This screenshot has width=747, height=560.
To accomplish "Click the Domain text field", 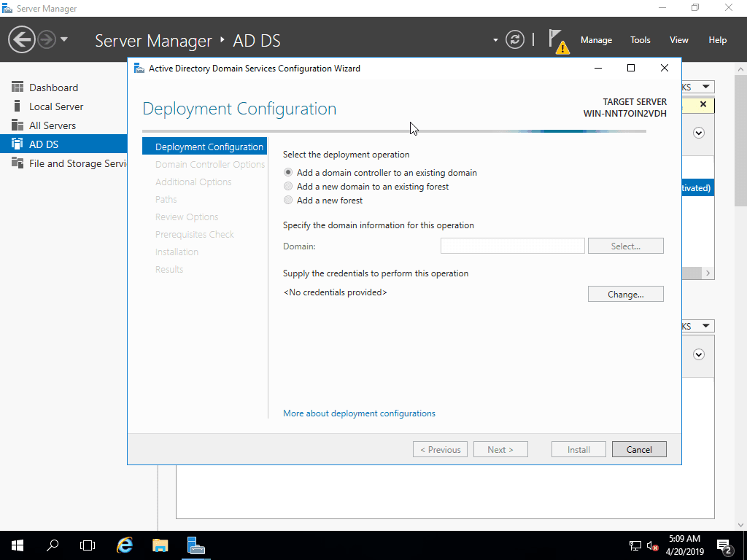I will (x=512, y=246).
